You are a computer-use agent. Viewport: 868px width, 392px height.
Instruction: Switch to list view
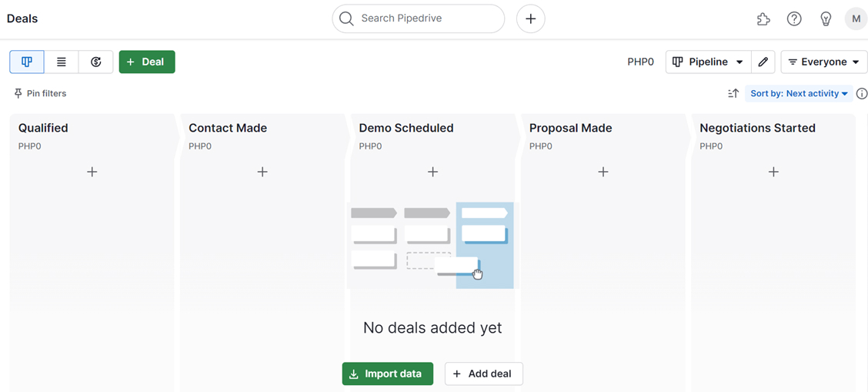click(62, 62)
